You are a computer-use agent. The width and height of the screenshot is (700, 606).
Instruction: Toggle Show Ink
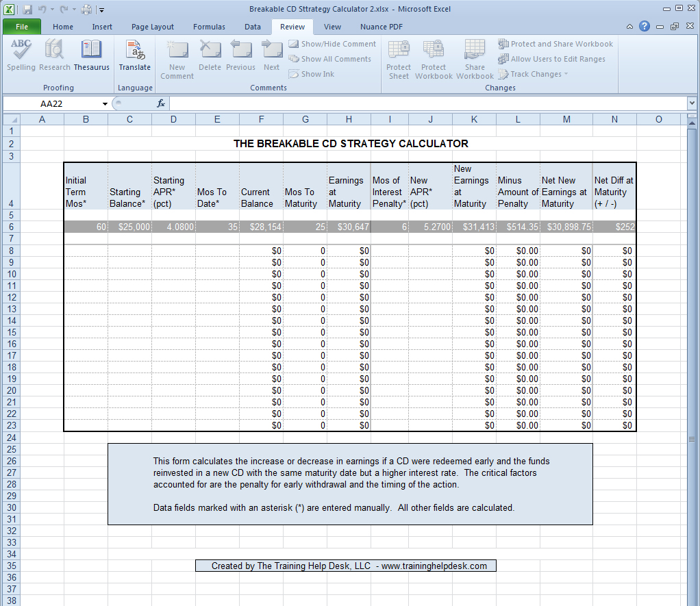pos(311,74)
